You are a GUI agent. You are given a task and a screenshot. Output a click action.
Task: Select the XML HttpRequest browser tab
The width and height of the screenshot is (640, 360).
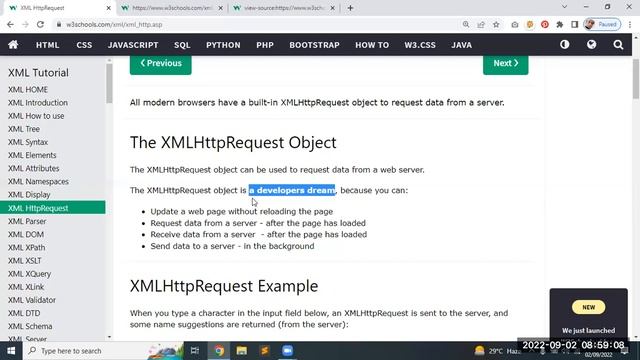59,8
